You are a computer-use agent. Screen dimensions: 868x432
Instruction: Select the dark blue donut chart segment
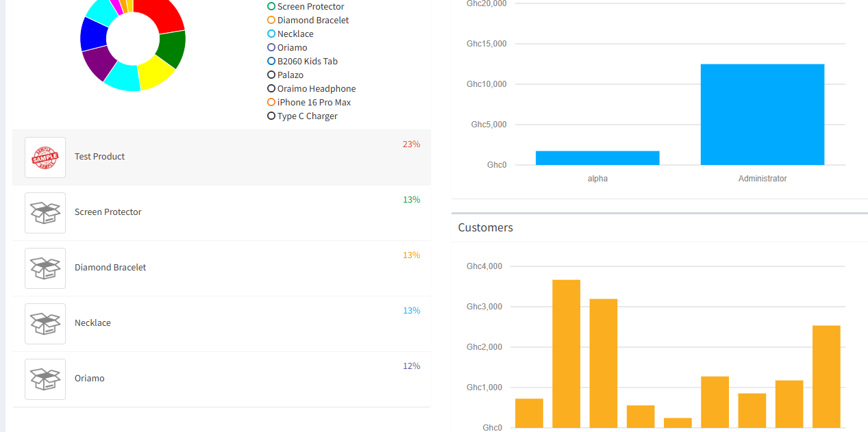click(x=94, y=34)
